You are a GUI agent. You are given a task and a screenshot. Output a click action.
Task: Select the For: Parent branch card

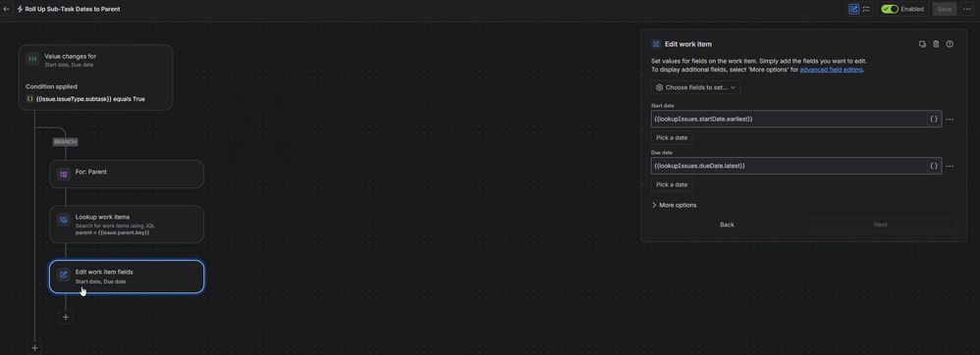[x=127, y=175]
